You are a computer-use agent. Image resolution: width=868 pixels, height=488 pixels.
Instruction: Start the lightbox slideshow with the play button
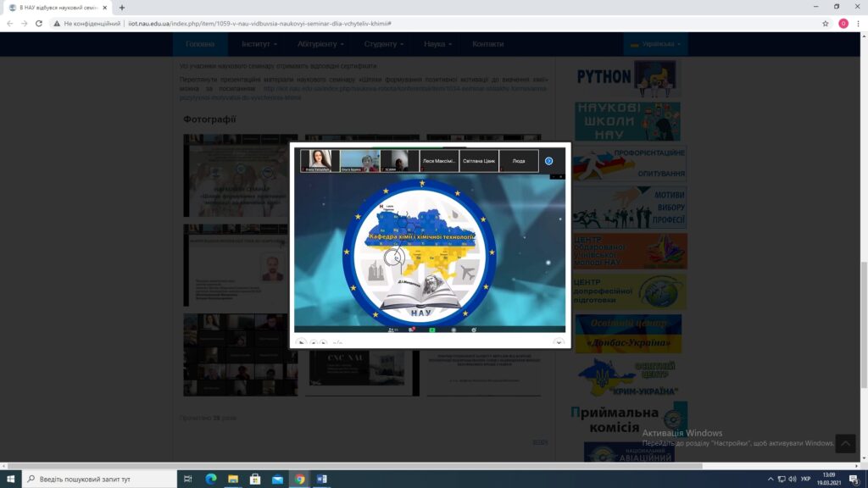click(302, 342)
